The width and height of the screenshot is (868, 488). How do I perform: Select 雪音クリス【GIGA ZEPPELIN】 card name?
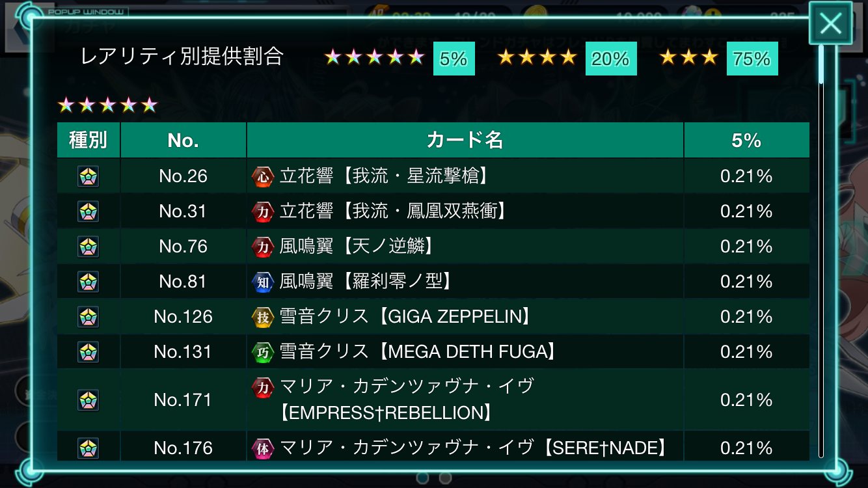point(405,317)
